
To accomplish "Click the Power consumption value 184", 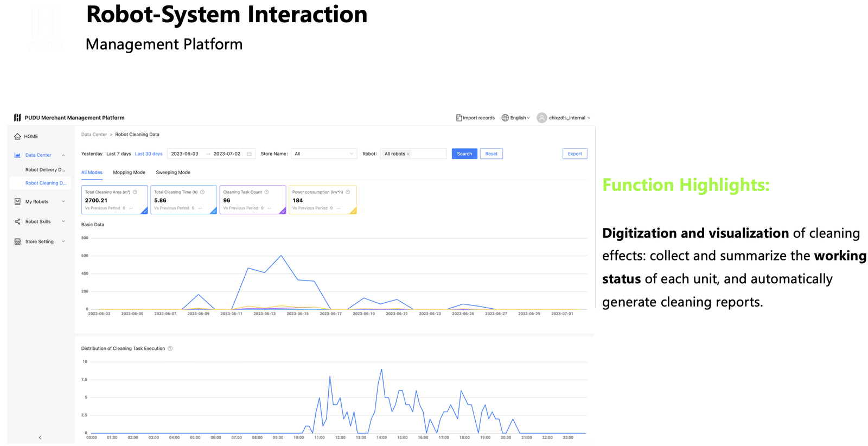I will coord(298,201).
